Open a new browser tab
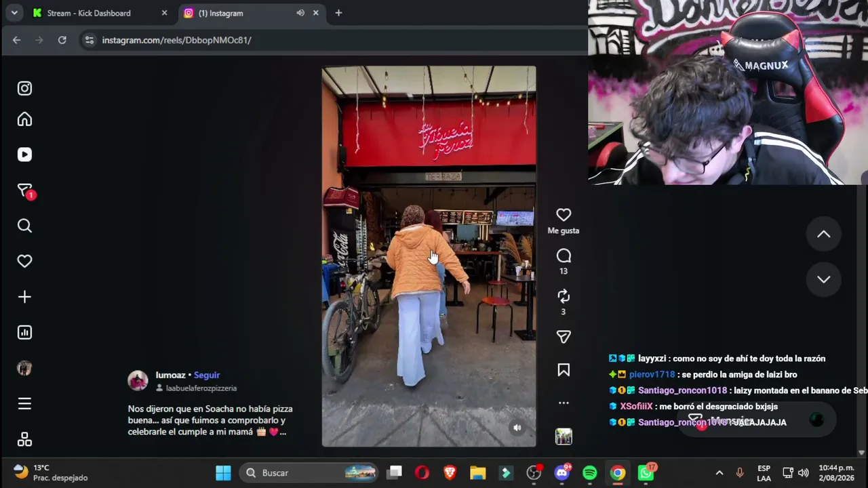This screenshot has height=488, width=868. pyautogui.click(x=338, y=13)
